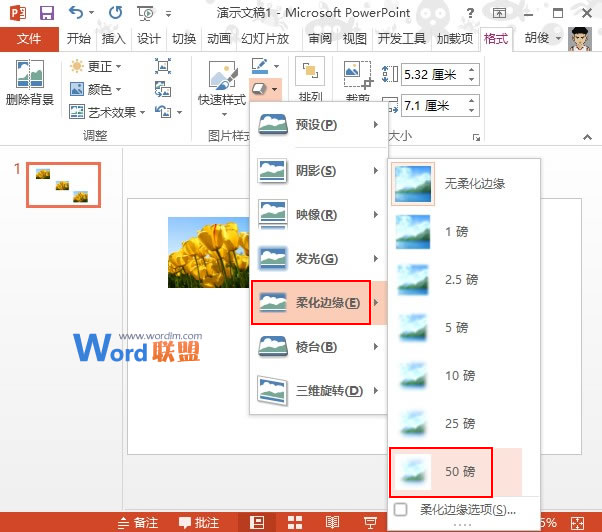Click the Change Picture icon

[163, 89]
